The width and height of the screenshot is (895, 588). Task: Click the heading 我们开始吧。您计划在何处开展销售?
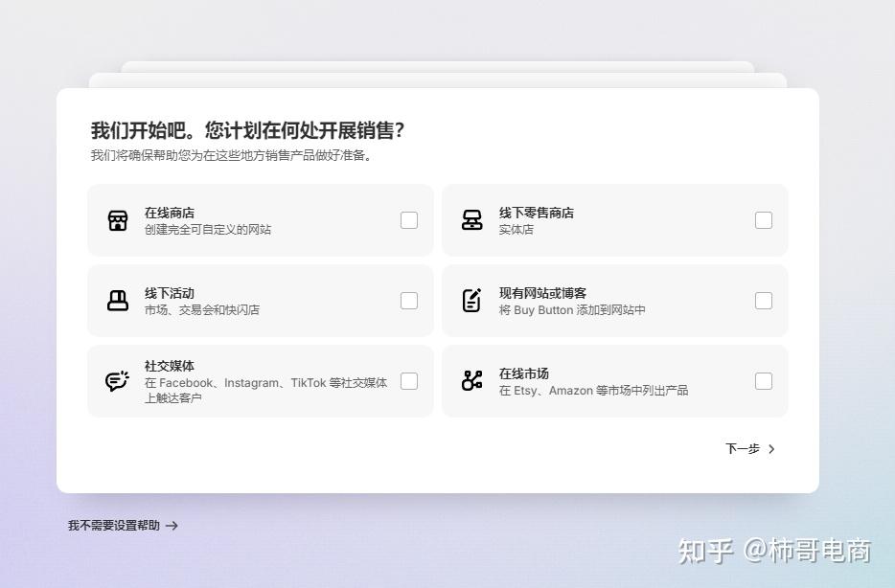(248, 130)
